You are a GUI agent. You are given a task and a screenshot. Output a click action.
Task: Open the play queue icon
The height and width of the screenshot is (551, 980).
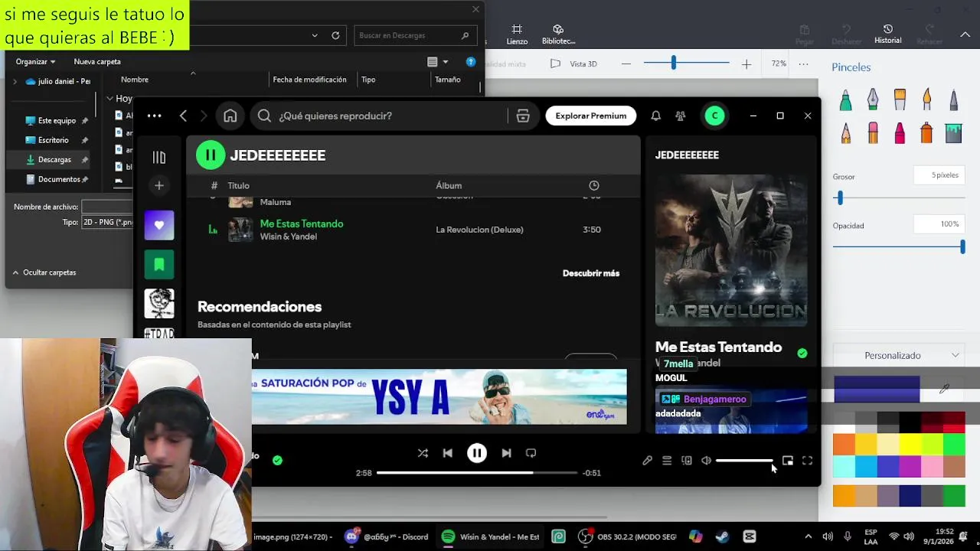click(667, 461)
